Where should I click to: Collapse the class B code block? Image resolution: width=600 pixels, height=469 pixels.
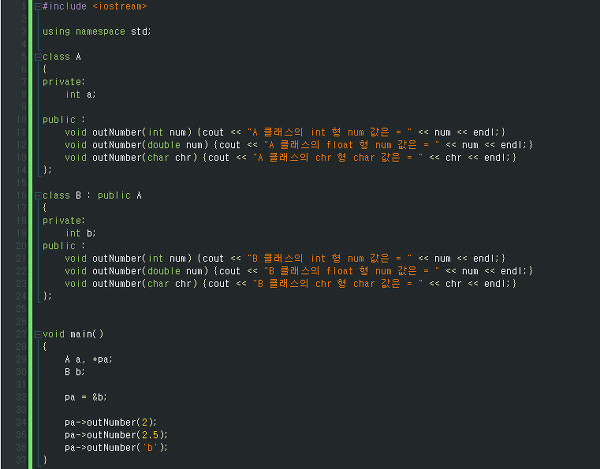tap(38, 196)
